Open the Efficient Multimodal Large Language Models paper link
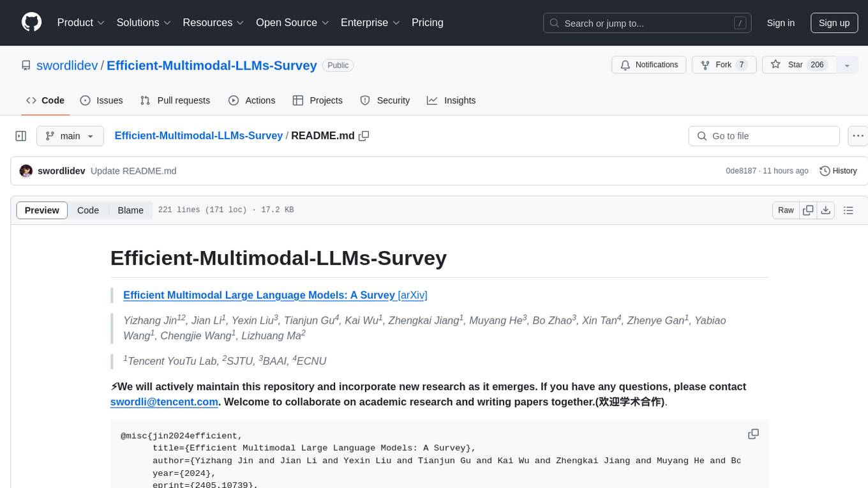This screenshot has width=868, height=488. click(x=259, y=295)
